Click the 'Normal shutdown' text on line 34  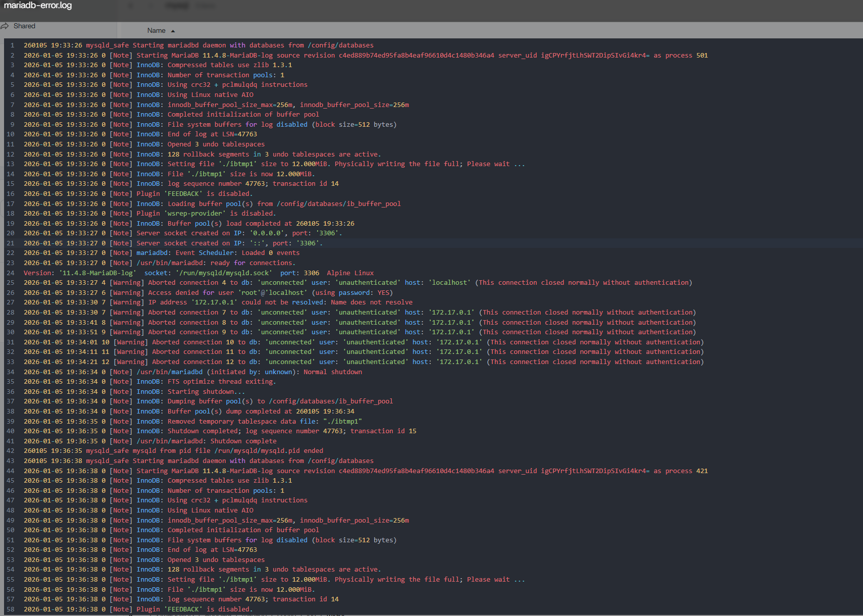[x=332, y=372]
